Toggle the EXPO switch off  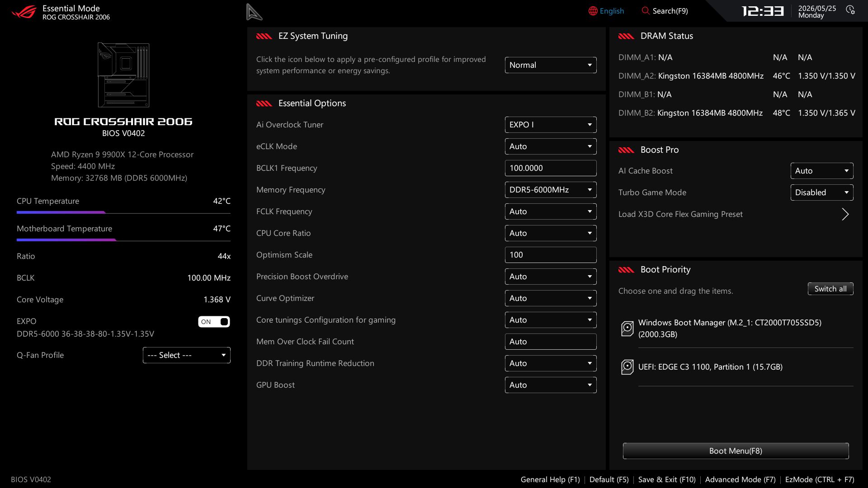point(214,322)
